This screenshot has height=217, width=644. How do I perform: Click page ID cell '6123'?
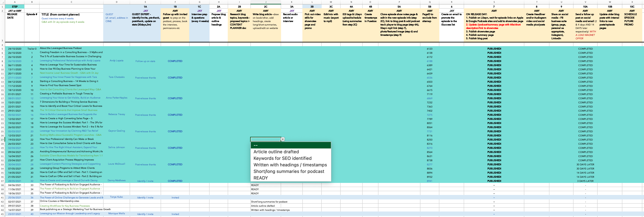(x=430, y=49)
